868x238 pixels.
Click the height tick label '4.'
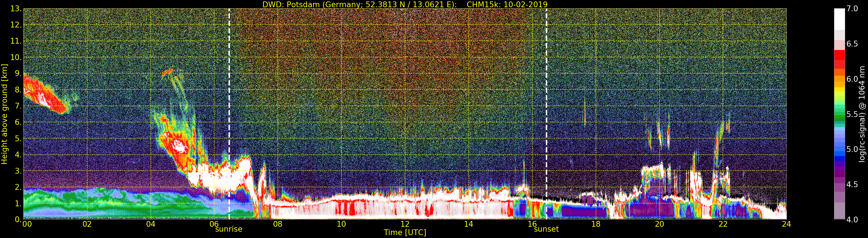coord(18,155)
